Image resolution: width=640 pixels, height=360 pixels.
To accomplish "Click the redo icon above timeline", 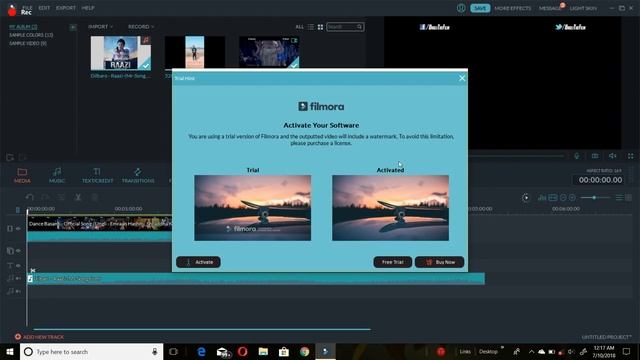I will click(45, 198).
